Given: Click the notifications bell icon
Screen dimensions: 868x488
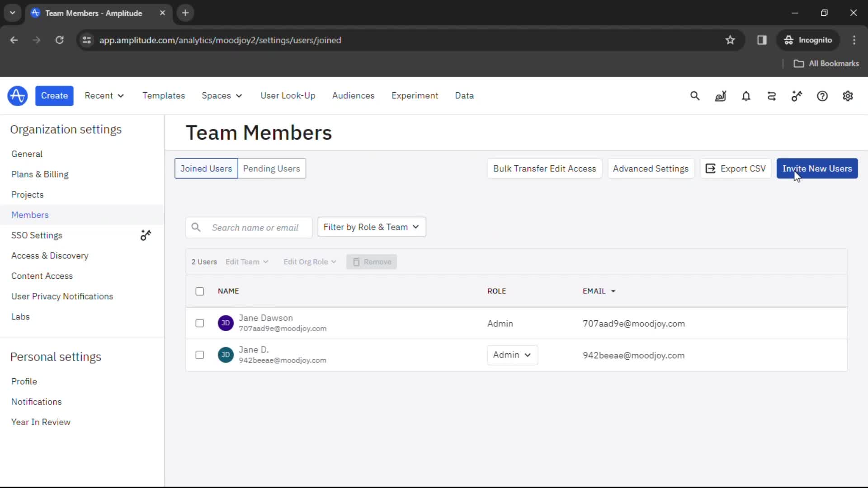Looking at the screenshot, I should coord(746,96).
